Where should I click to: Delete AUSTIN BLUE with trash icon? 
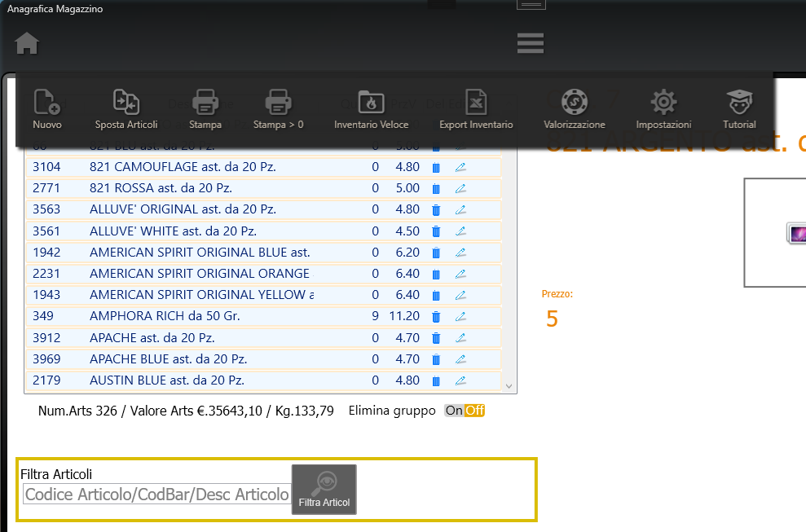pyautogui.click(x=436, y=381)
